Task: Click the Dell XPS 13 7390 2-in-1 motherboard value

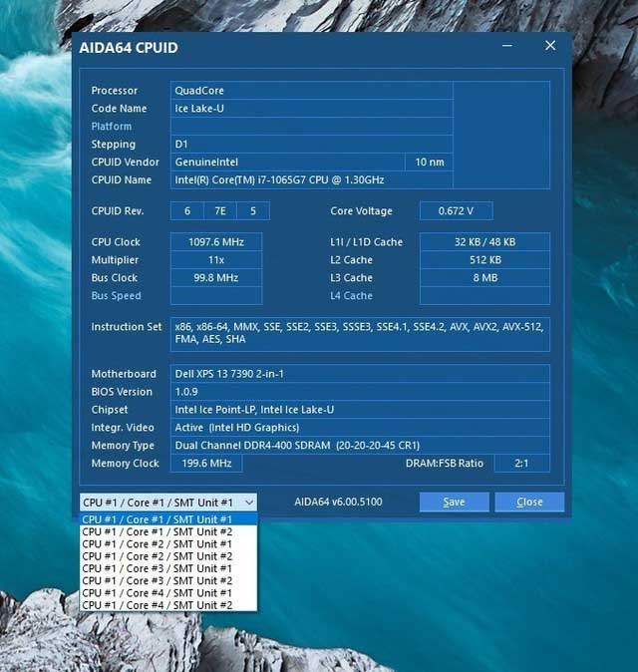Action: pyautogui.click(x=360, y=374)
